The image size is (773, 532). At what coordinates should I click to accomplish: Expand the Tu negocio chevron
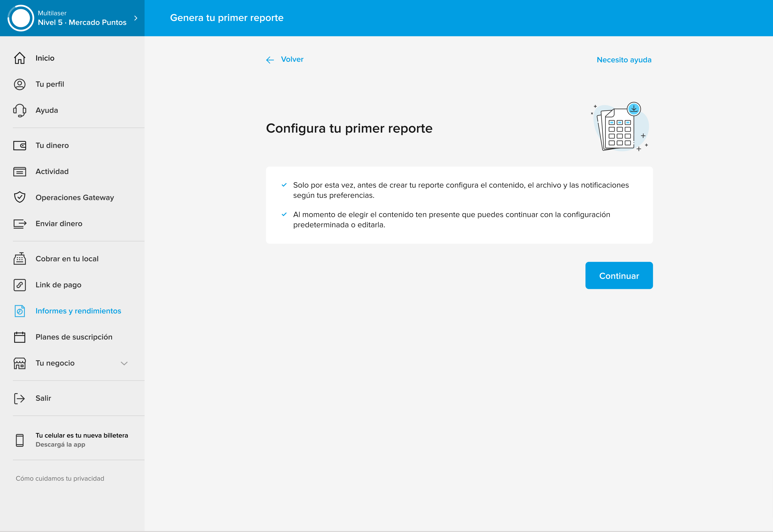coord(124,363)
